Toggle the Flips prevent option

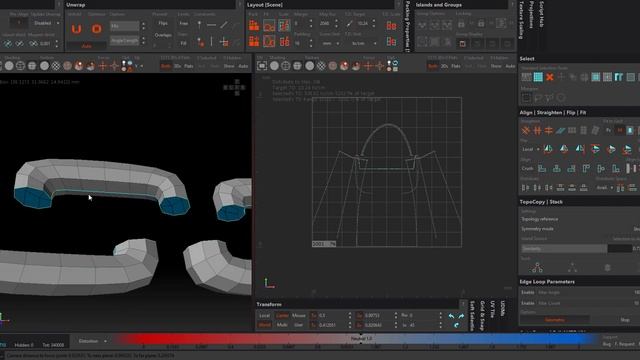click(163, 23)
